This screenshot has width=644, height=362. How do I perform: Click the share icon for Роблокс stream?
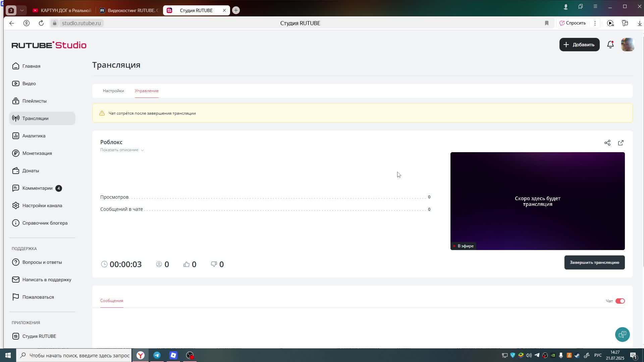[607, 143]
